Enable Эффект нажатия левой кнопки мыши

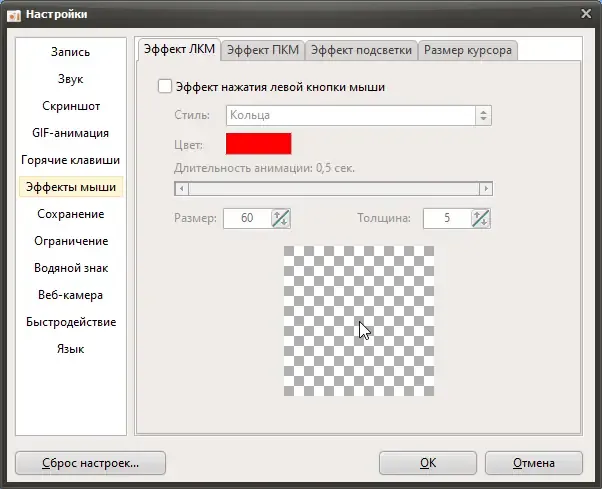165,86
